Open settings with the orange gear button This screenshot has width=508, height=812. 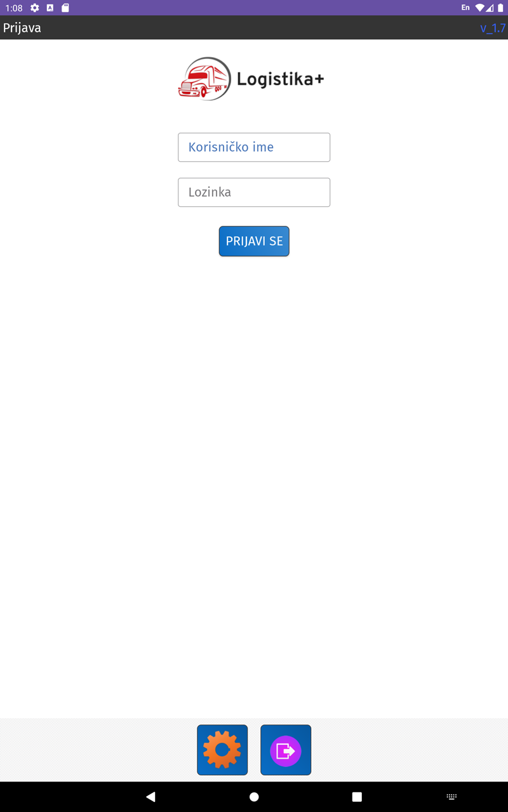click(222, 750)
